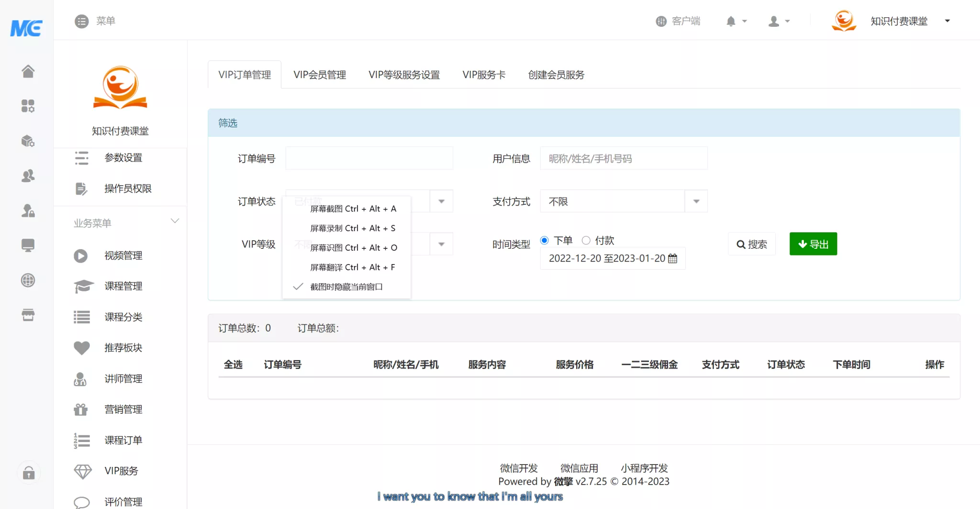The image size is (980, 509).
Task: Open the 微信开发 footer link
Action: [519, 468]
